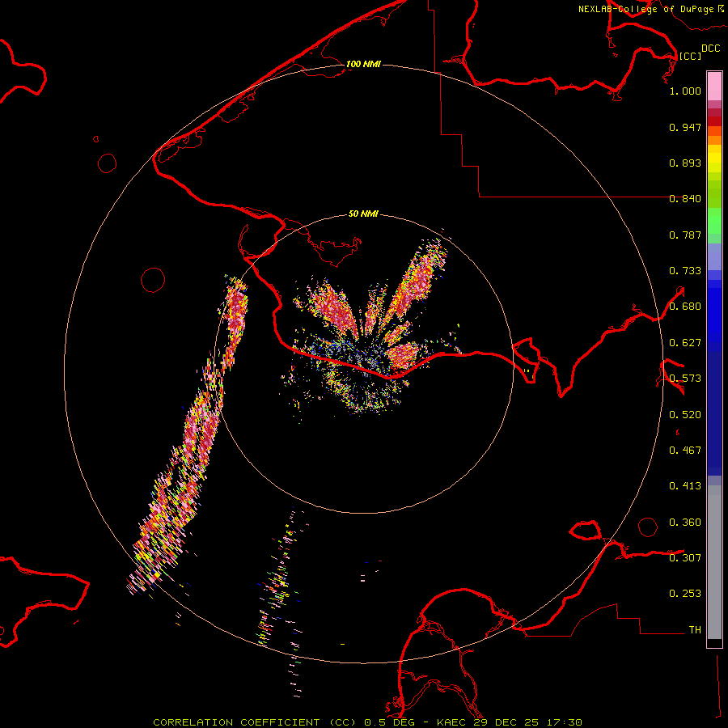Screen dimensions: 728x728
Task: Click the 1.000 color scale value
Action: coord(685,91)
